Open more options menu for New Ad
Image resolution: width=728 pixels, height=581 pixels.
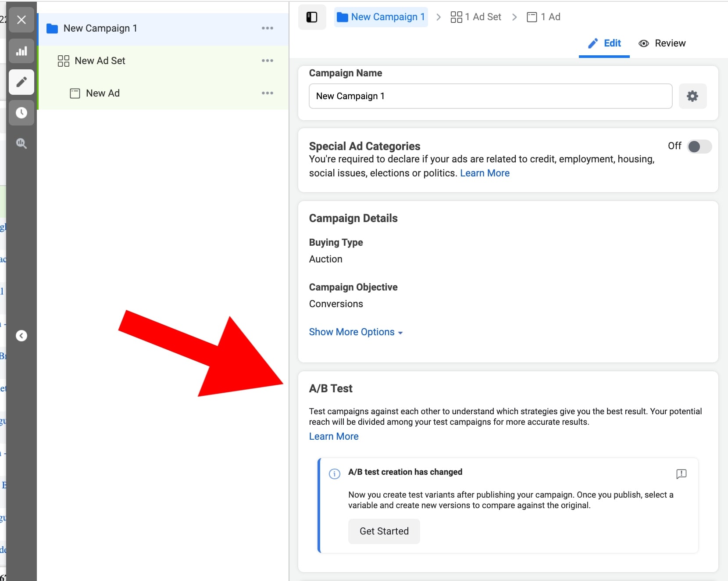pyautogui.click(x=267, y=93)
